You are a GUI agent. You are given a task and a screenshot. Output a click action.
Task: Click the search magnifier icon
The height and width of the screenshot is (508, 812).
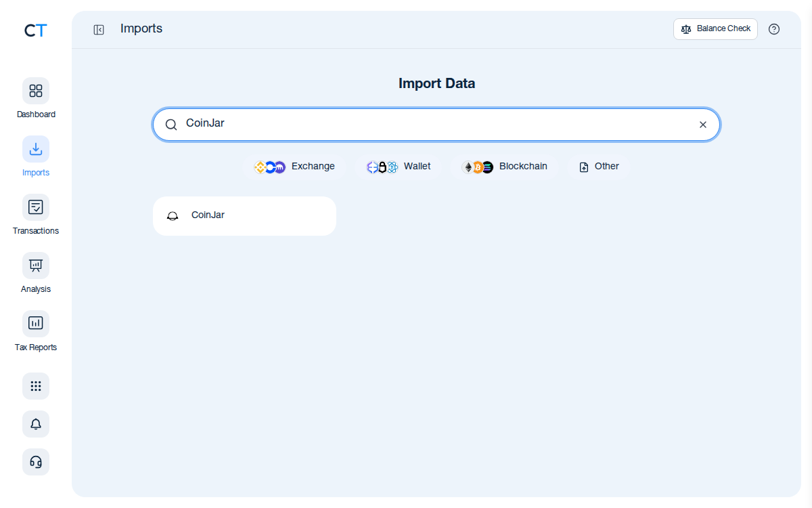pos(171,125)
